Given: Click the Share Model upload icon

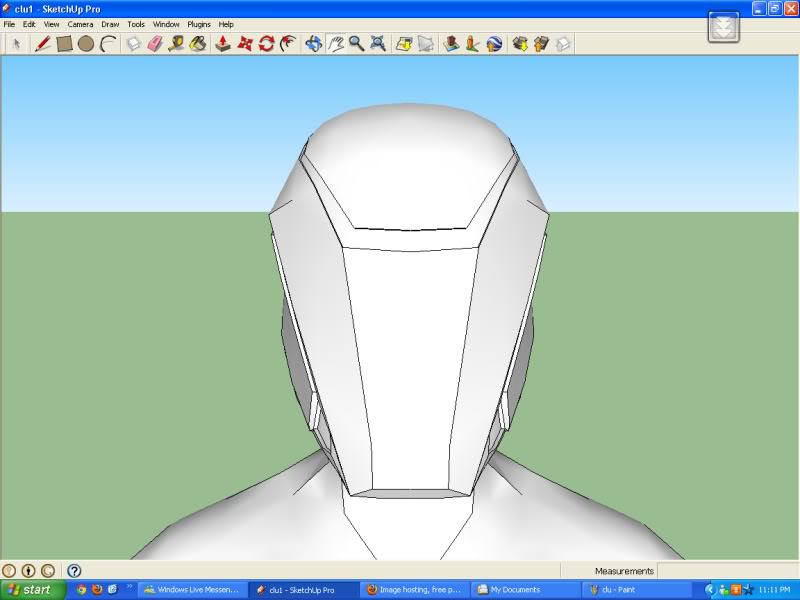Looking at the screenshot, I should [x=541, y=44].
